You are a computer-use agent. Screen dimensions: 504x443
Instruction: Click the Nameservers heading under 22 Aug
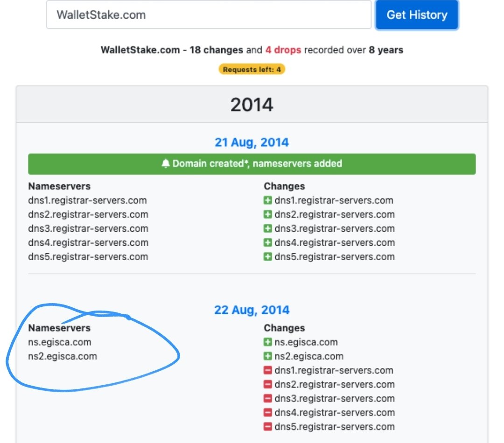pos(59,328)
